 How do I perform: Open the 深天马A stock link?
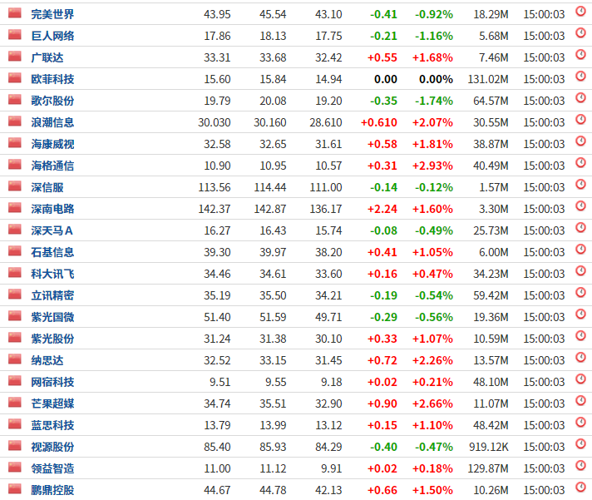click(x=52, y=231)
